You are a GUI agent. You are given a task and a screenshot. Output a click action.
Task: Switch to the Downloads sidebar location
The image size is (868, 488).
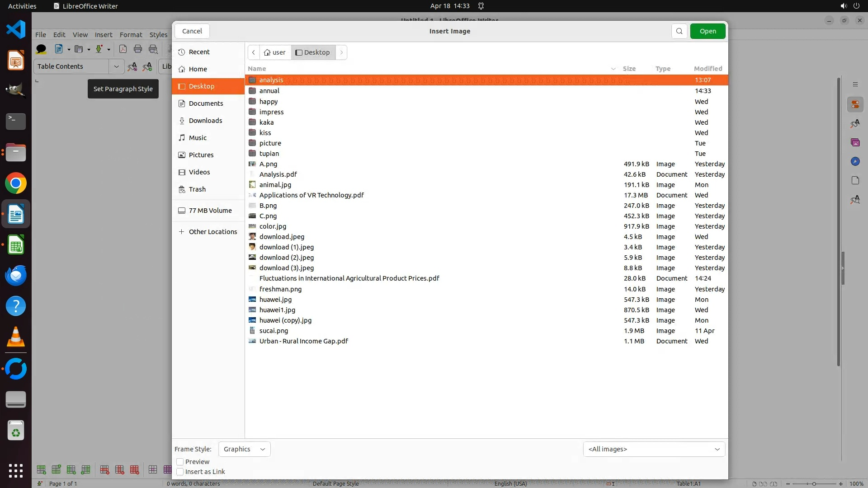[x=205, y=121]
